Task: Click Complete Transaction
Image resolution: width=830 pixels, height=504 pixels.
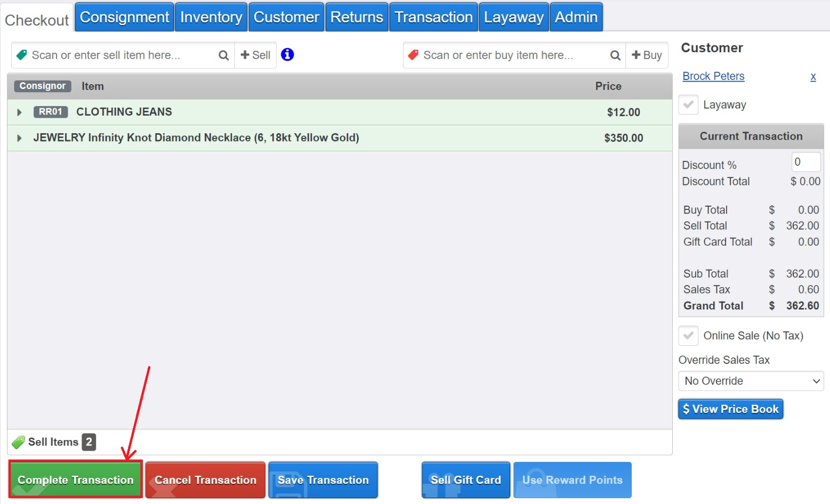Action: (75, 479)
